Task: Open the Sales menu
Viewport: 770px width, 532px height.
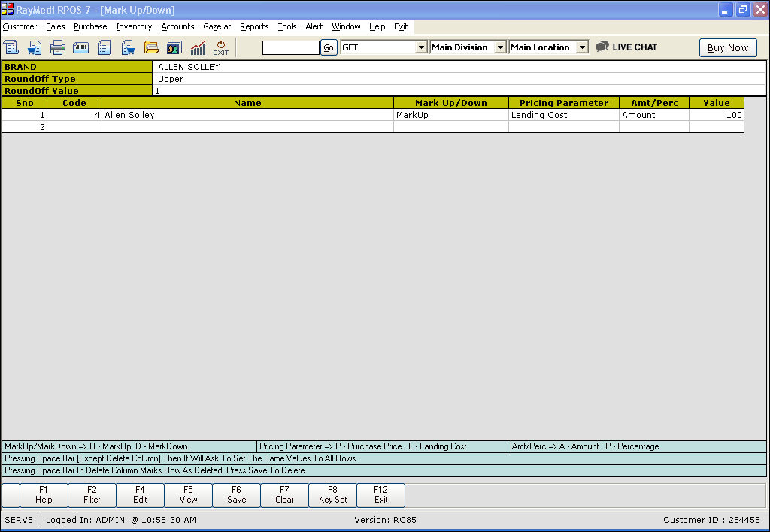Action: [x=56, y=26]
